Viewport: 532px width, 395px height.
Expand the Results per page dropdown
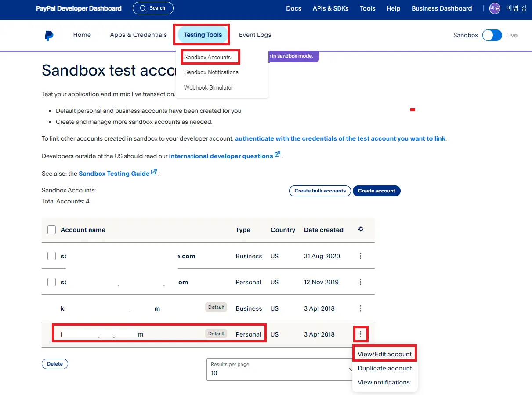tap(281, 369)
